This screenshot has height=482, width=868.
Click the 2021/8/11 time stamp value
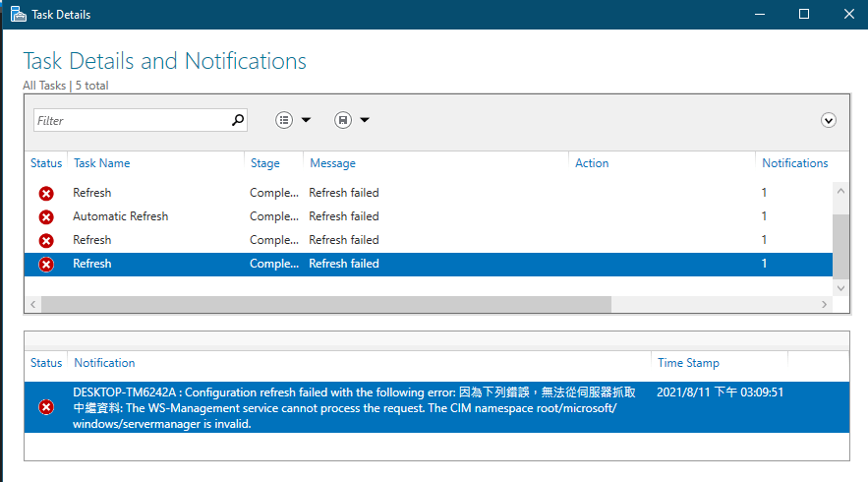720,392
